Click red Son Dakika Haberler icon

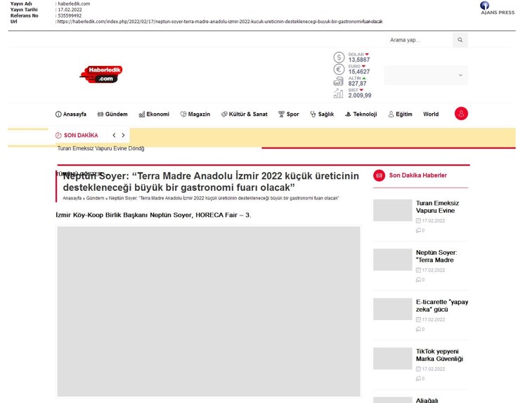pyautogui.click(x=379, y=176)
